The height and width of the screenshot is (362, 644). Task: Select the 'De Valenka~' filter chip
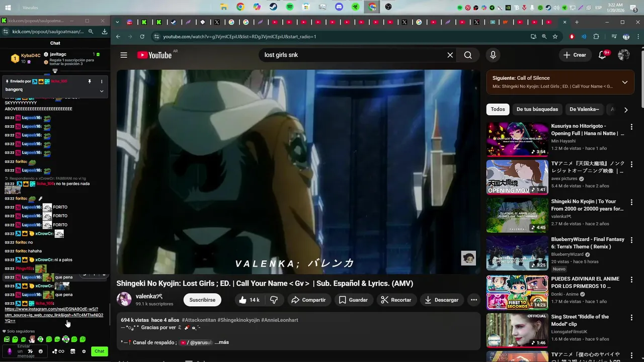[x=584, y=109]
